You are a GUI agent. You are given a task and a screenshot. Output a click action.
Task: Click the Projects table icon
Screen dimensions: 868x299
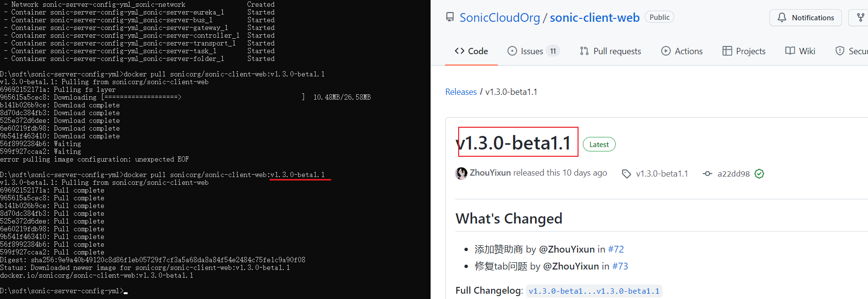pyautogui.click(x=727, y=51)
